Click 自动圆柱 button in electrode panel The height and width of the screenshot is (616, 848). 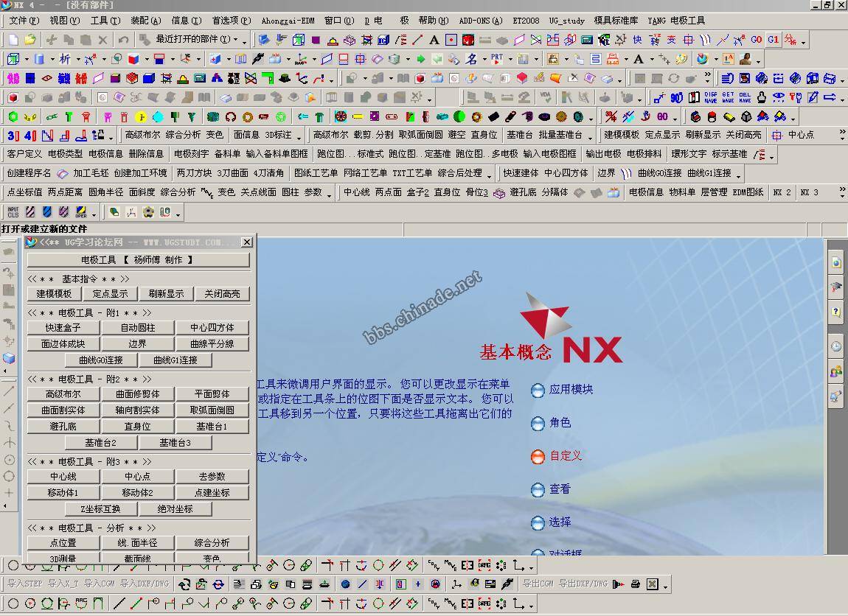point(137,327)
